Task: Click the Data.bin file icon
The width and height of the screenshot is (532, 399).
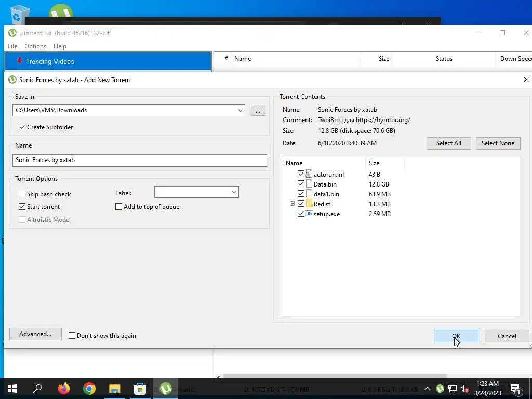Action: (x=309, y=184)
